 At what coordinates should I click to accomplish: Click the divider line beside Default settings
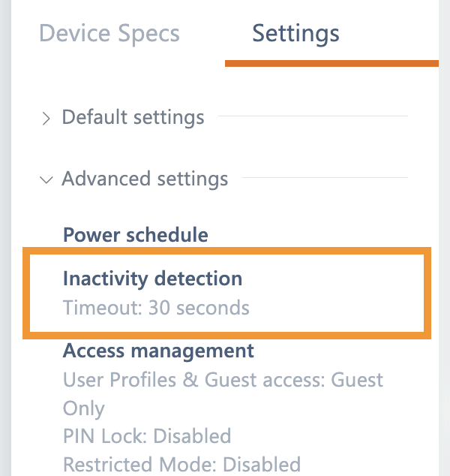(312, 116)
